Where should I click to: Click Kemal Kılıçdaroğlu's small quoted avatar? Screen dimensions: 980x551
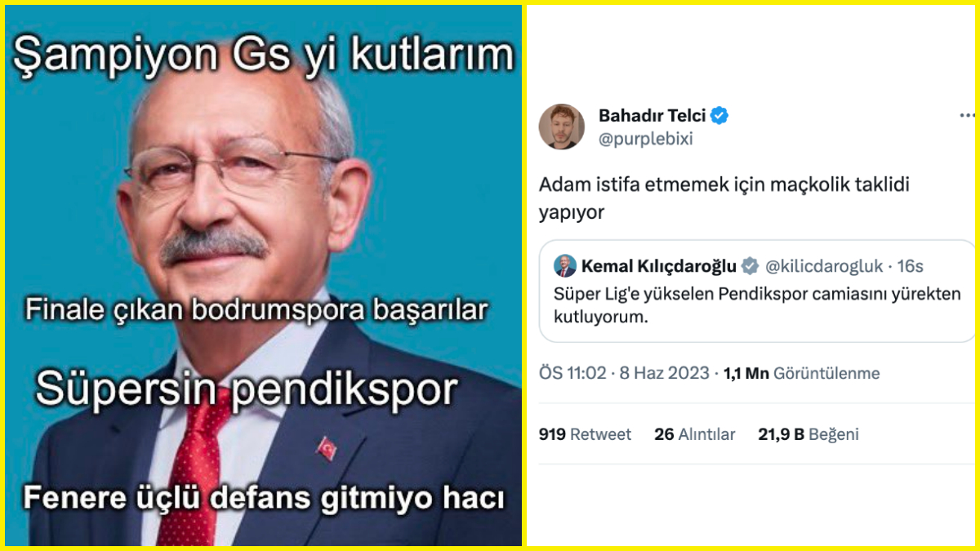click(x=565, y=266)
